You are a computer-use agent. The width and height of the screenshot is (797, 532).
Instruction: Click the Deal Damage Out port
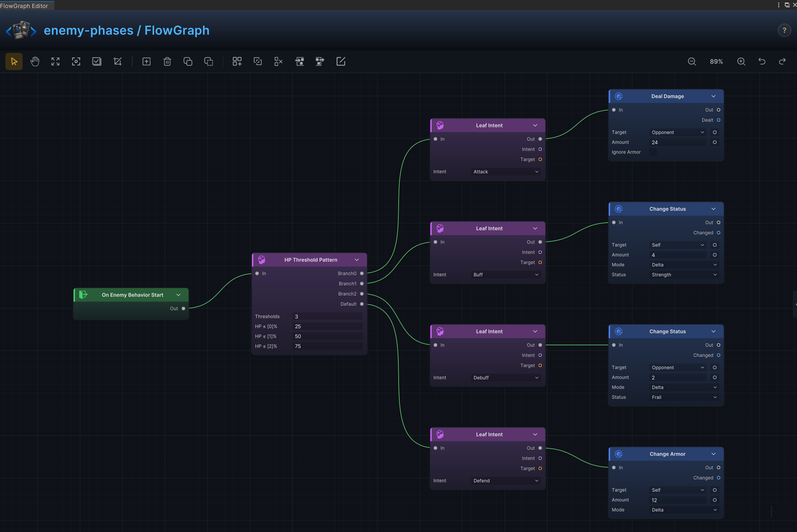point(718,110)
